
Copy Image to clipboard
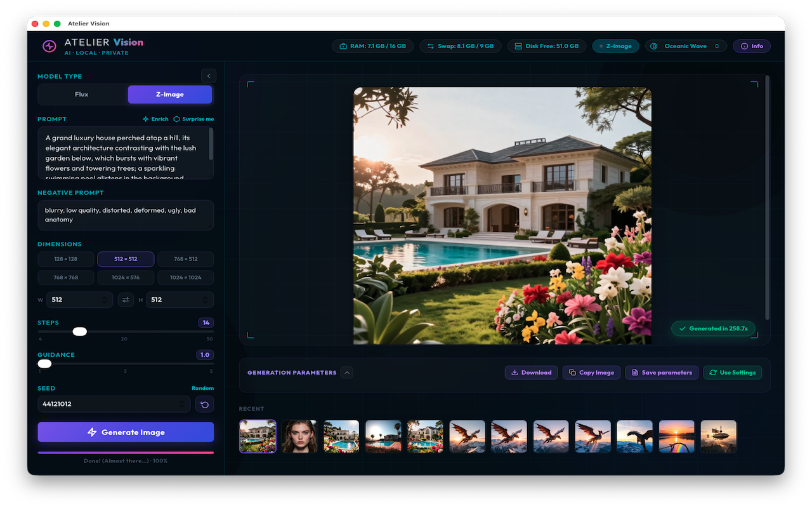coord(591,373)
